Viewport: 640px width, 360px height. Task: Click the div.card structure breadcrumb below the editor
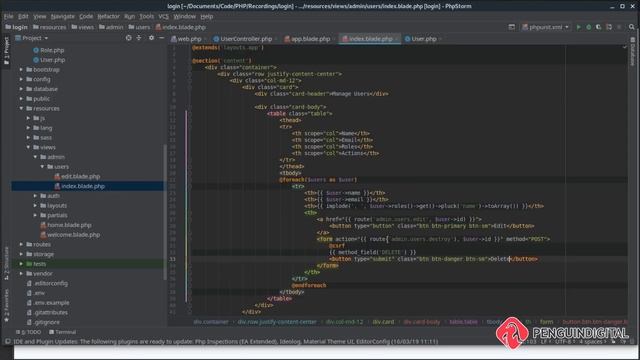coord(383,322)
